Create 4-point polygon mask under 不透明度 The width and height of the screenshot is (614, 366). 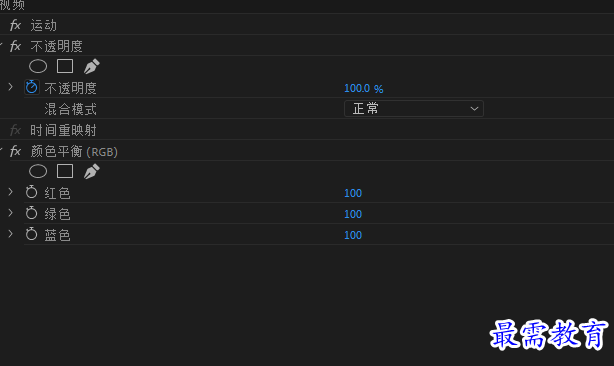[x=65, y=66]
